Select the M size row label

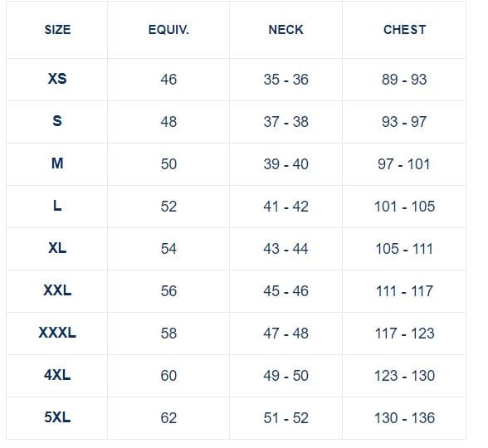(57, 163)
